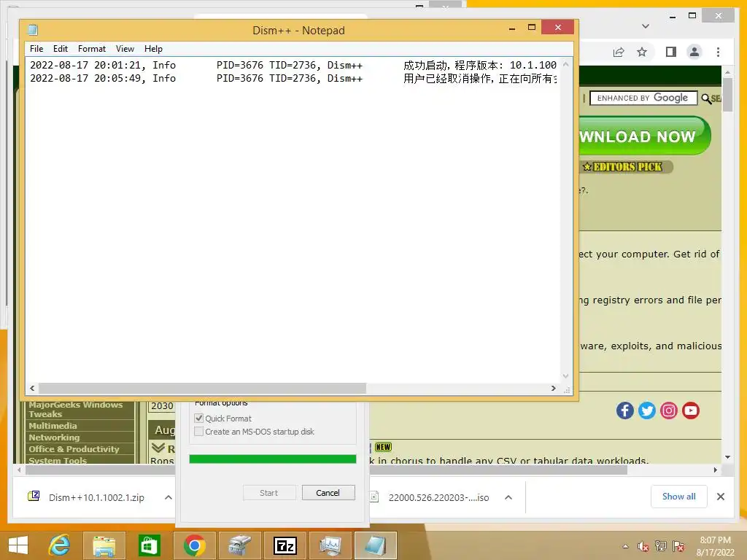747x560 pixels.
Task: Launch Internet Explorer from taskbar
Action: click(x=60, y=545)
